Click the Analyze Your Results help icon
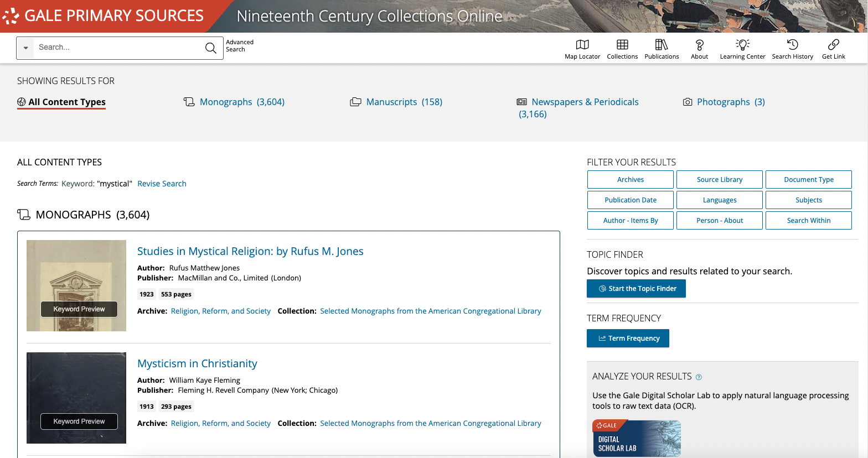The width and height of the screenshot is (868, 458). [699, 377]
